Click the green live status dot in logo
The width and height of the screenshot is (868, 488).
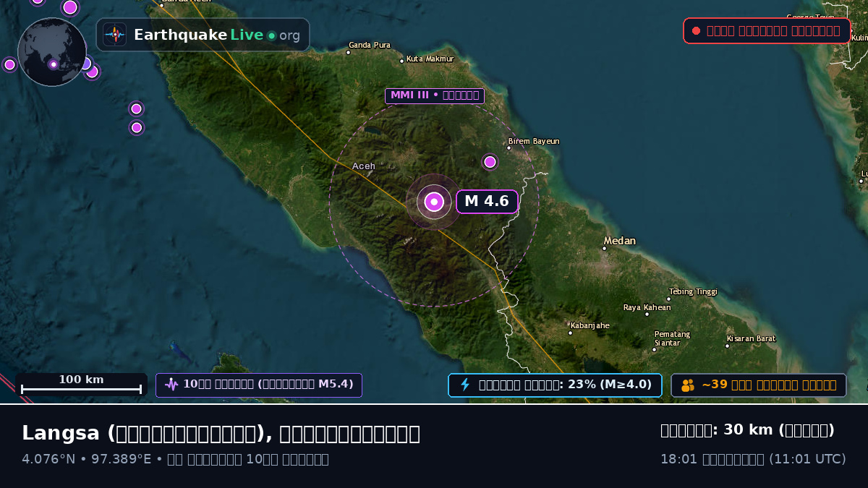click(271, 35)
